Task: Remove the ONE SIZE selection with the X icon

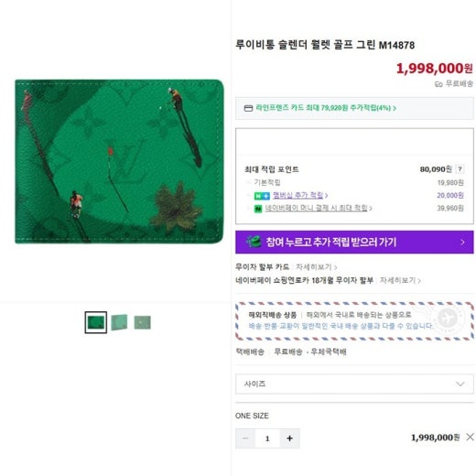Action: tap(470, 437)
